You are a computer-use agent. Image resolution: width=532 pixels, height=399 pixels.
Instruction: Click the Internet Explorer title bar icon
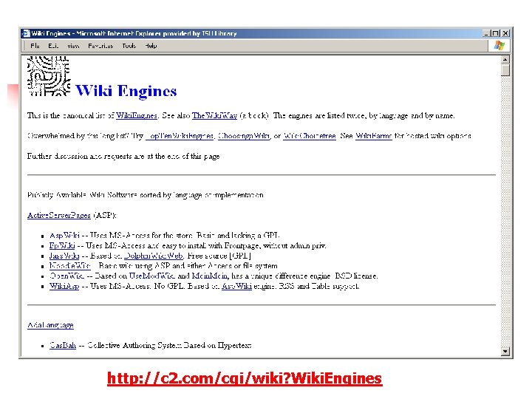[26, 33]
